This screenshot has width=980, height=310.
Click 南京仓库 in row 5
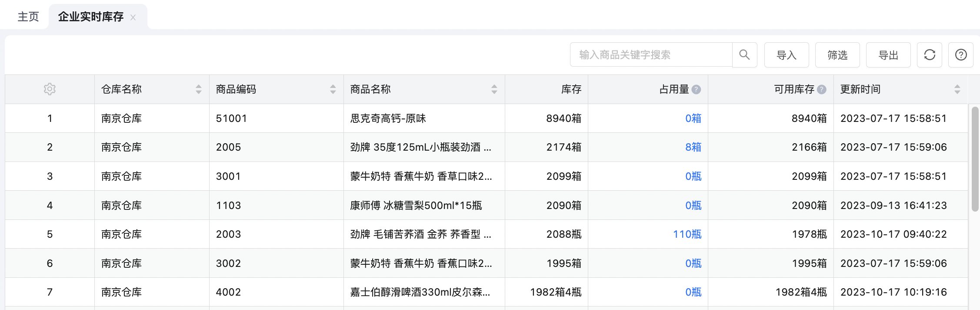pyautogui.click(x=121, y=234)
